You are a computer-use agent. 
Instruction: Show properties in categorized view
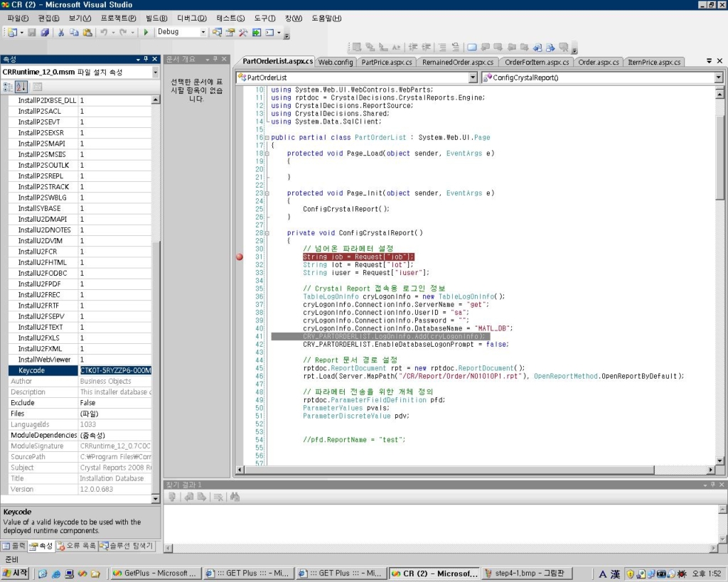tap(8, 87)
